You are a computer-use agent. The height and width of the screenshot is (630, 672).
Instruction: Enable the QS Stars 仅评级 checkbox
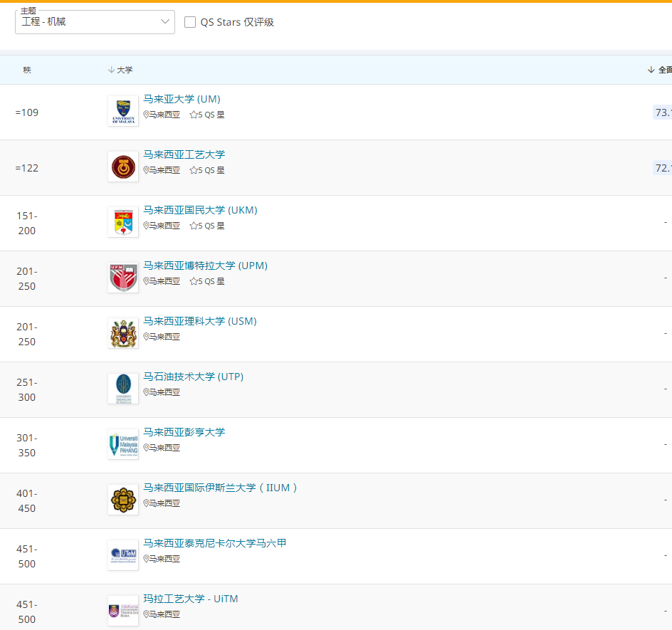[x=190, y=22]
